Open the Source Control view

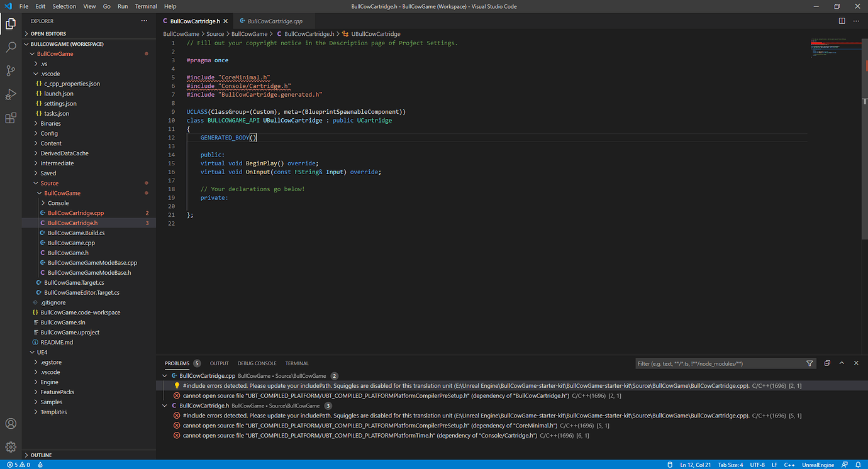click(11, 70)
